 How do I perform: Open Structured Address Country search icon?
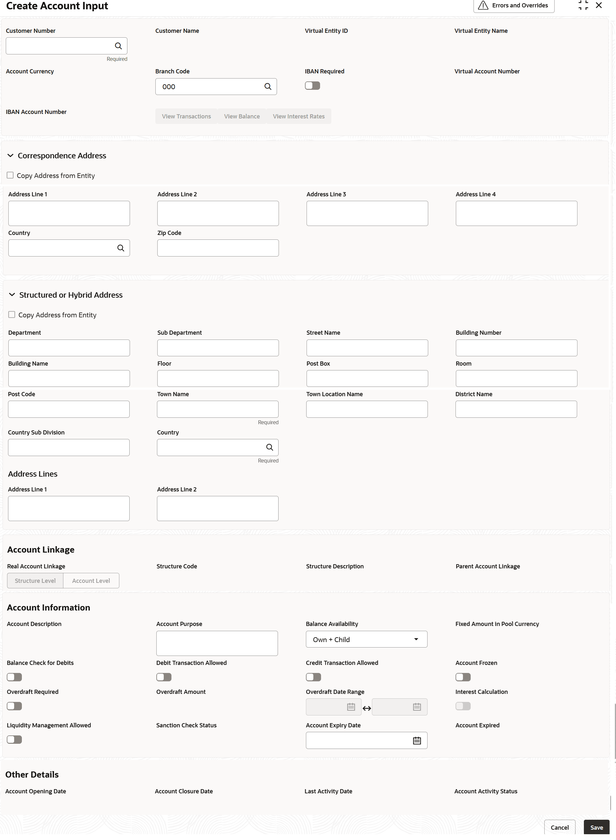pos(270,447)
